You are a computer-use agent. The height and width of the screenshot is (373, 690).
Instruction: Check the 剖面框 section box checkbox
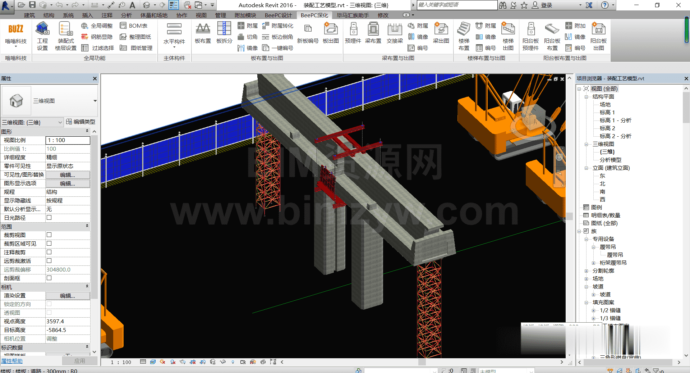(49, 278)
